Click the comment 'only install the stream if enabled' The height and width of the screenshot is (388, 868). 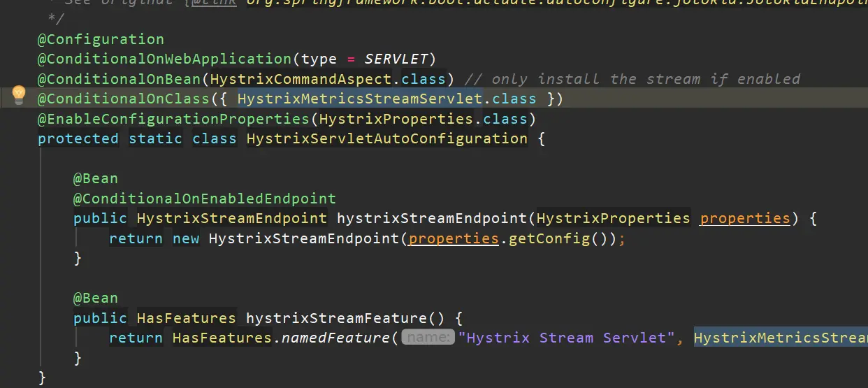coord(632,78)
